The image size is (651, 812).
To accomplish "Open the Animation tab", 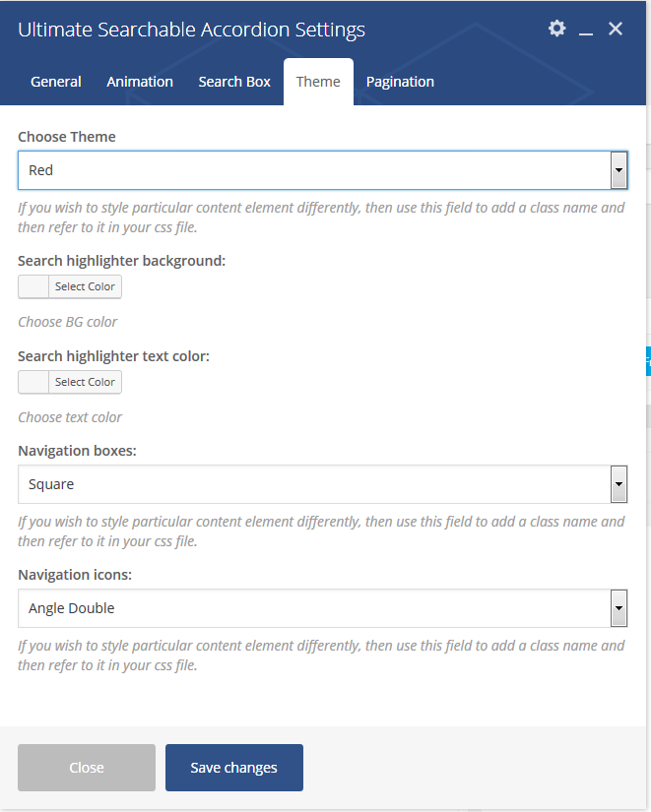I will coord(140,82).
